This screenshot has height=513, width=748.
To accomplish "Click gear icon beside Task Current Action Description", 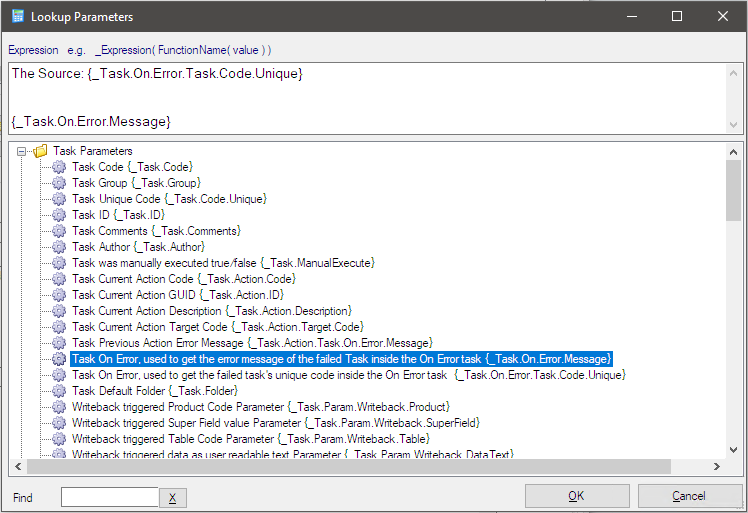I will pos(59,311).
